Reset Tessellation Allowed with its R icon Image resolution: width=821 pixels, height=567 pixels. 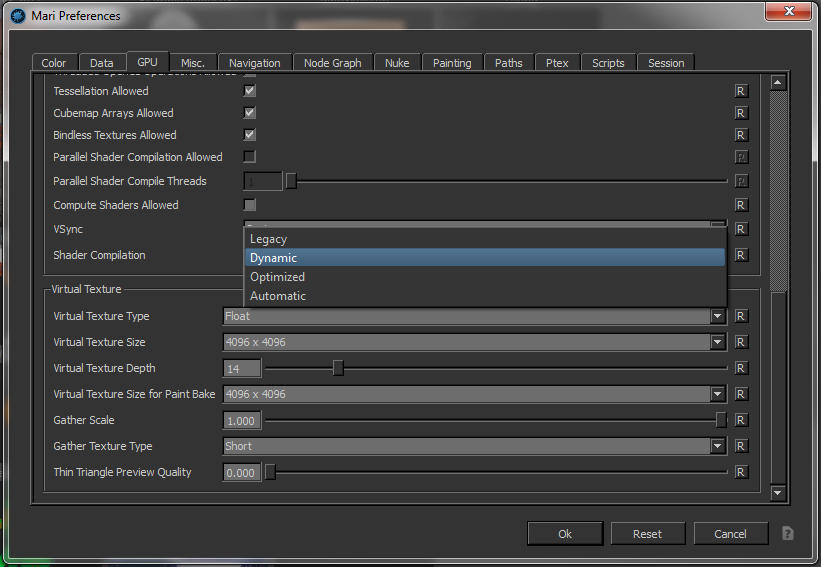tap(740, 91)
